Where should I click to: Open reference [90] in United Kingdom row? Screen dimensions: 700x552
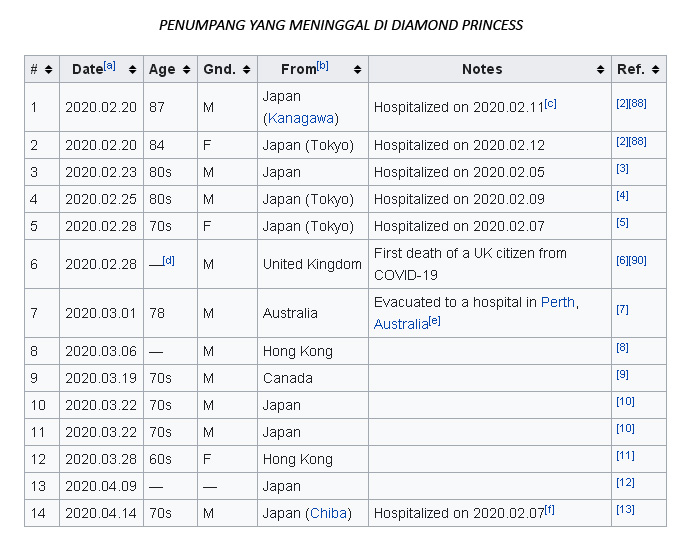638,260
